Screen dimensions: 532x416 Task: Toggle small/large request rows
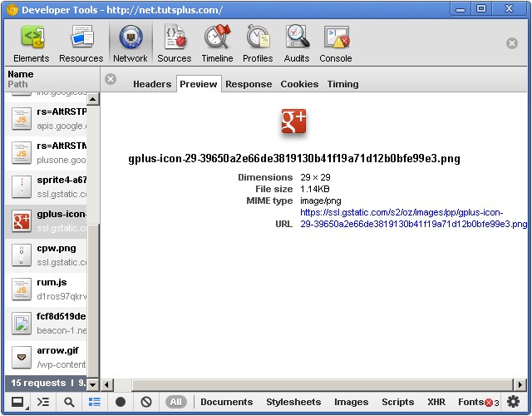95,403
